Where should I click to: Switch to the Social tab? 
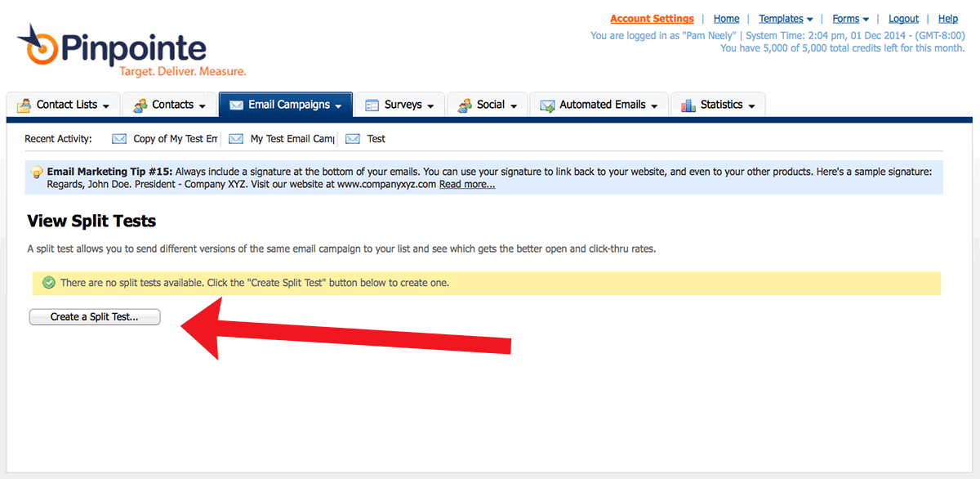point(488,105)
